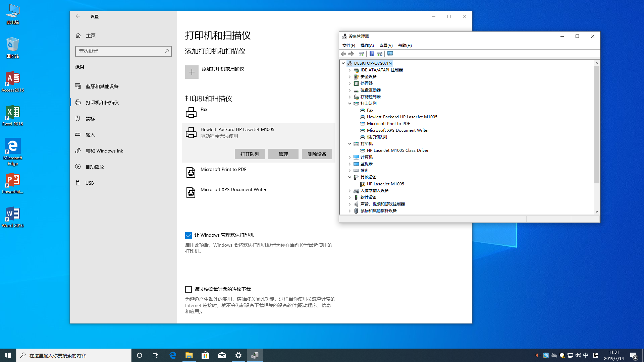Select 回收站 recycle bin desktop icon
Viewport: 644px width, 362px height.
pyautogui.click(x=13, y=48)
